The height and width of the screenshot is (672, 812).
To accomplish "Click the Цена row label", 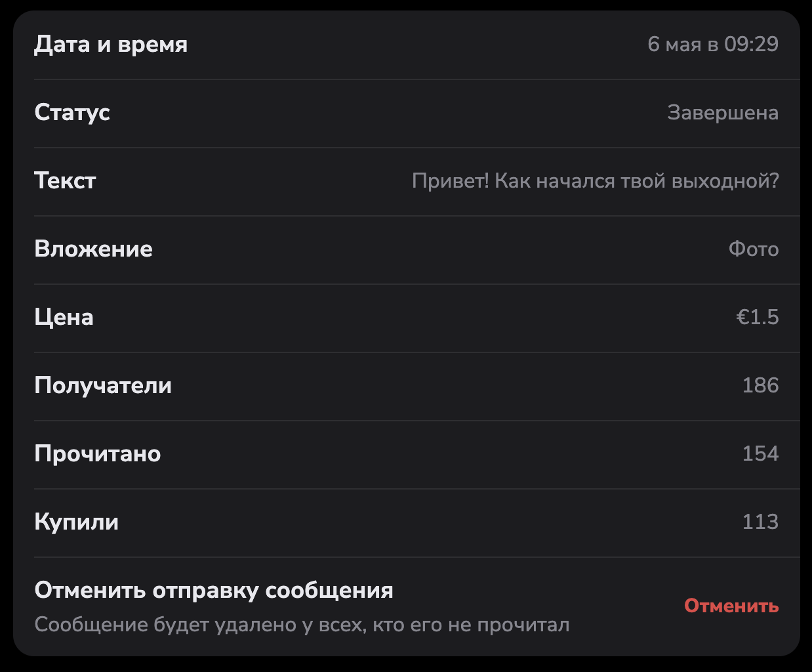I will 64,317.
